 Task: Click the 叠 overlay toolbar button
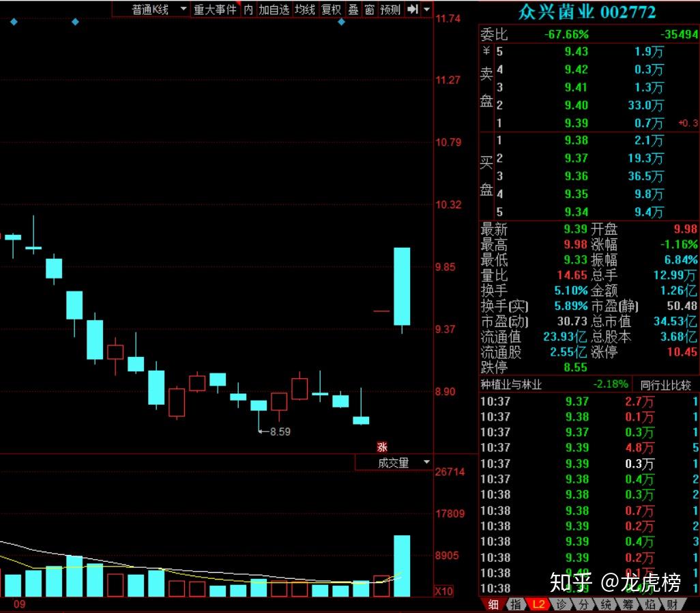coord(353,9)
